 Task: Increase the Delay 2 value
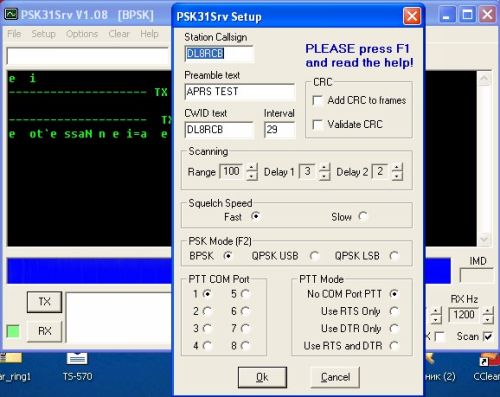pyautogui.click(x=397, y=168)
